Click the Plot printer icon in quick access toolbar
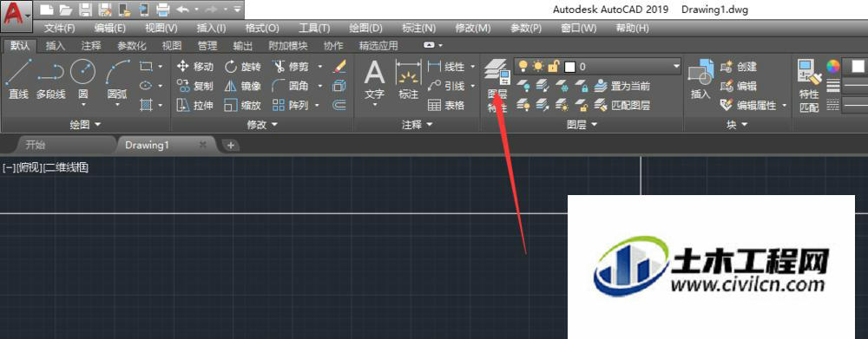 click(x=162, y=9)
